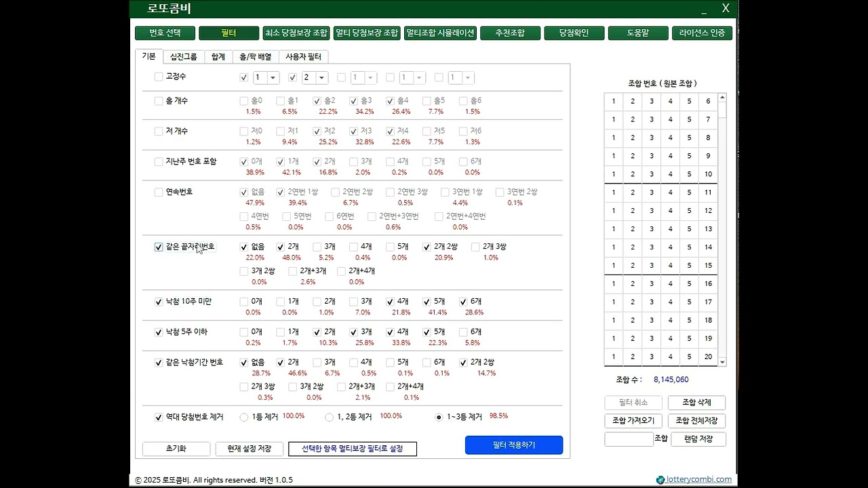Image resolution: width=868 pixels, height=488 pixels.
Task: Select the 1~3등 제거 radio button
Action: [439, 418]
